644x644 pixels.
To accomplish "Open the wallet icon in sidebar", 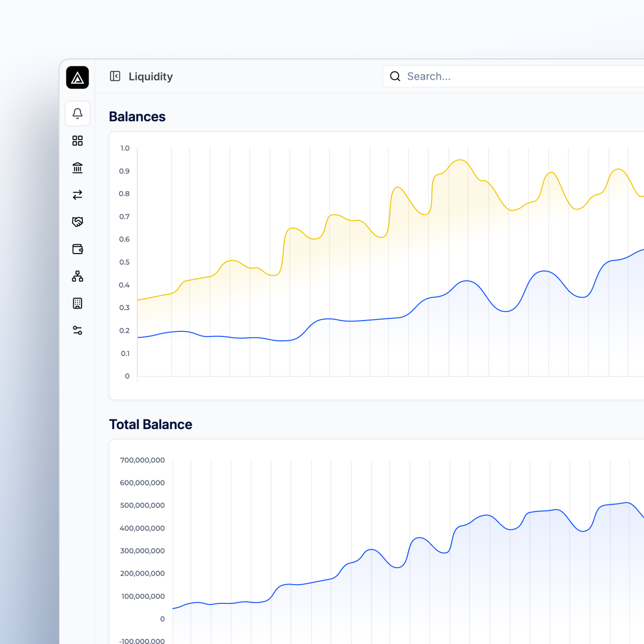I will coord(77,249).
